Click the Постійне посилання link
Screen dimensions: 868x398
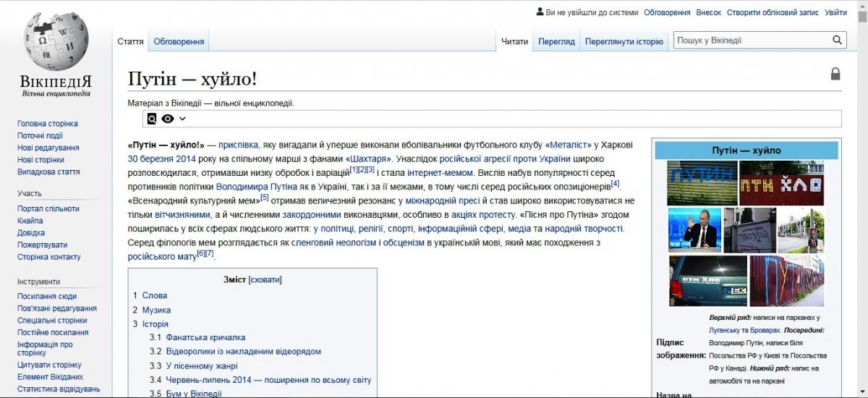click(x=53, y=333)
